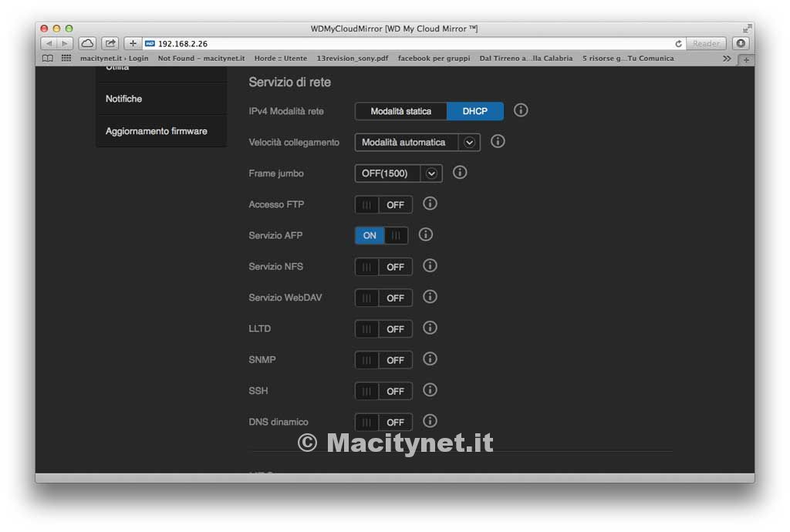Open the downloads icon in toolbar
The image size is (790, 532).
741,44
